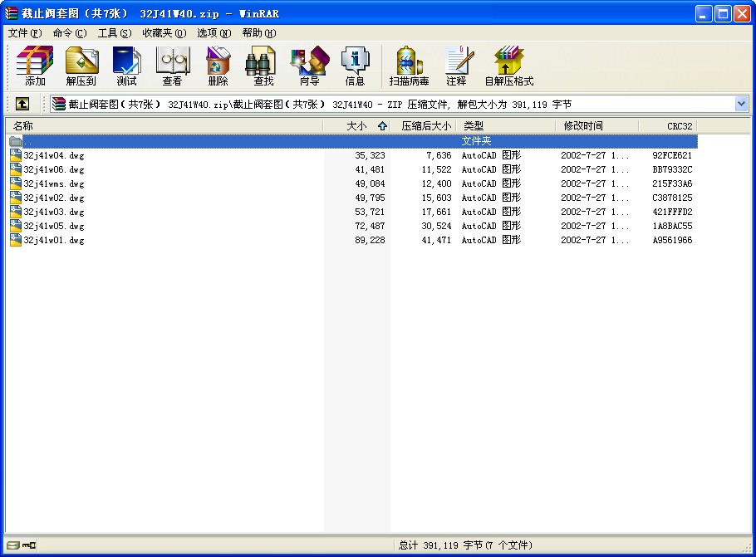The height and width of the screenshot is (557, 756).
Task: Open the File (文件) menu
Action: click(x=24, y=33)
